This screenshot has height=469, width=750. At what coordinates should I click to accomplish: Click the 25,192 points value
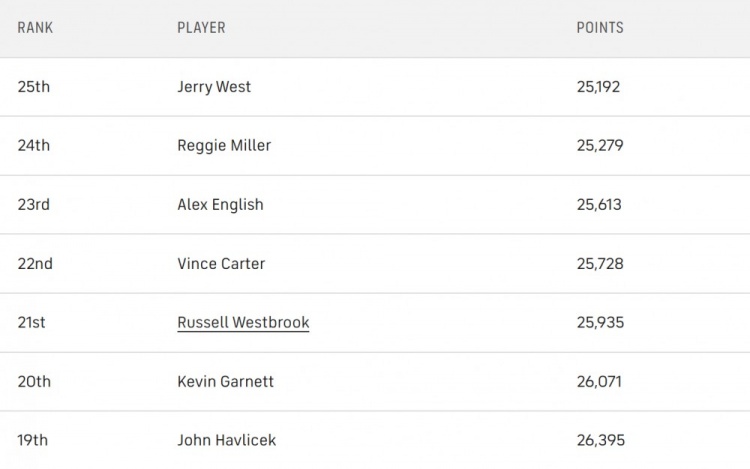pyautogui.click(x=598, y=87)
